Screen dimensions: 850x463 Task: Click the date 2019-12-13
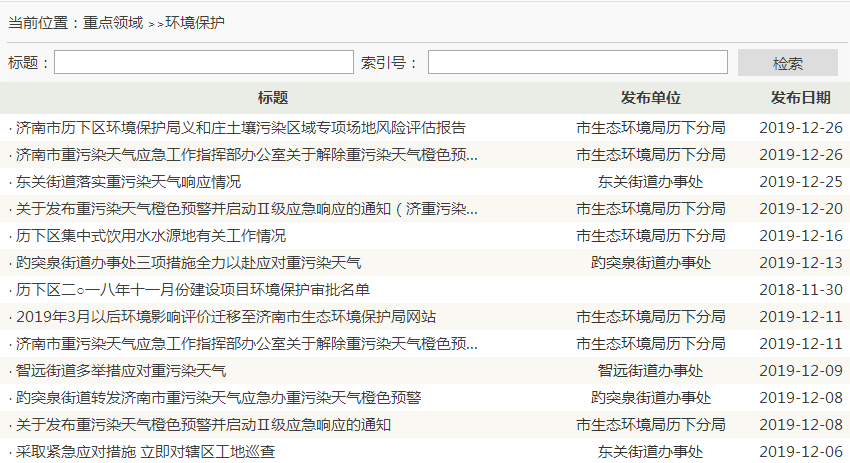tap(801, 263)
